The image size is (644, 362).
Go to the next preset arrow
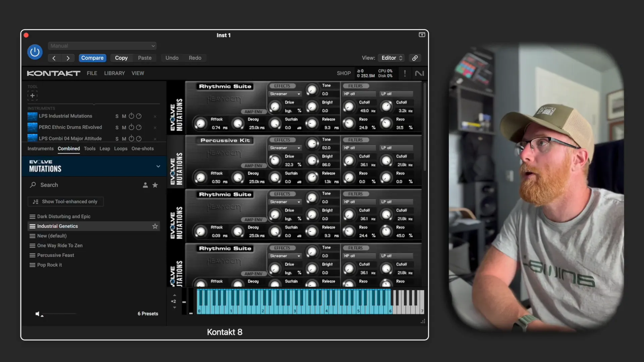tap(68, 58)
